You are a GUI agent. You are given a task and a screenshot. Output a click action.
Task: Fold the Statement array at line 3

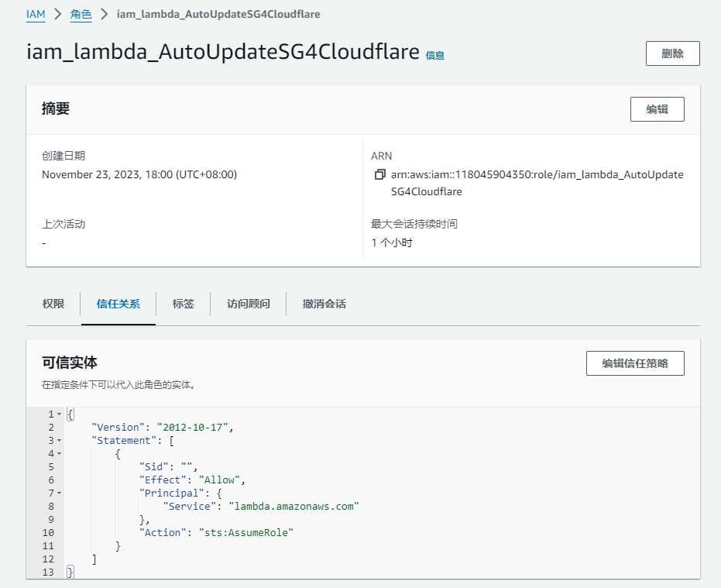pyautogui.click(x=59, y=441)
